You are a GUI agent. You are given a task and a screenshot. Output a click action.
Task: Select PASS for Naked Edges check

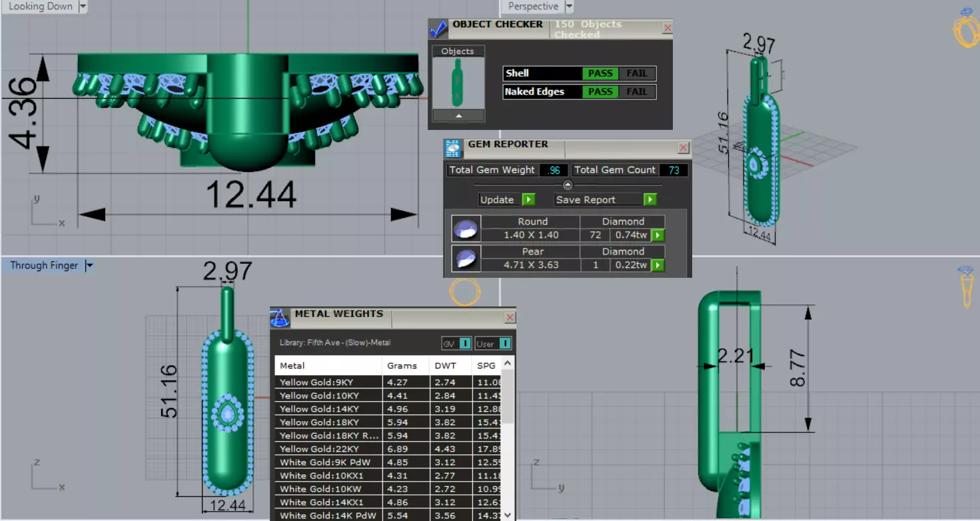click(600, 92)
